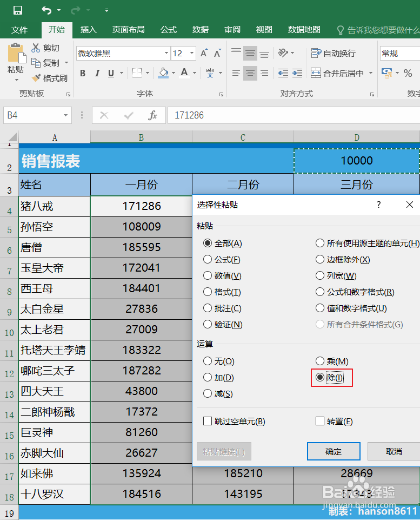This screenshot has width=420, height=520.
Task: Click the phonetic guide wén icon
Action: 210,73
